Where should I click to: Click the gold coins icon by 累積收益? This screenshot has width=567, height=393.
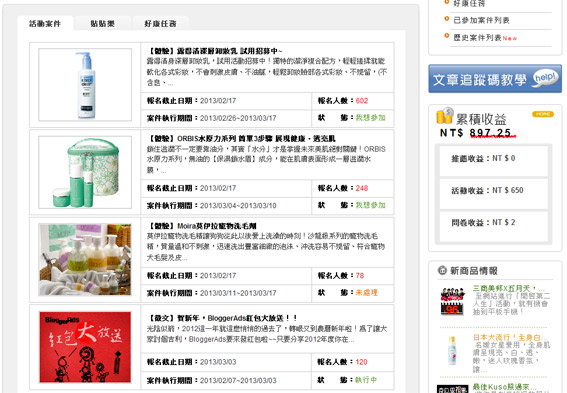[444, 116]
